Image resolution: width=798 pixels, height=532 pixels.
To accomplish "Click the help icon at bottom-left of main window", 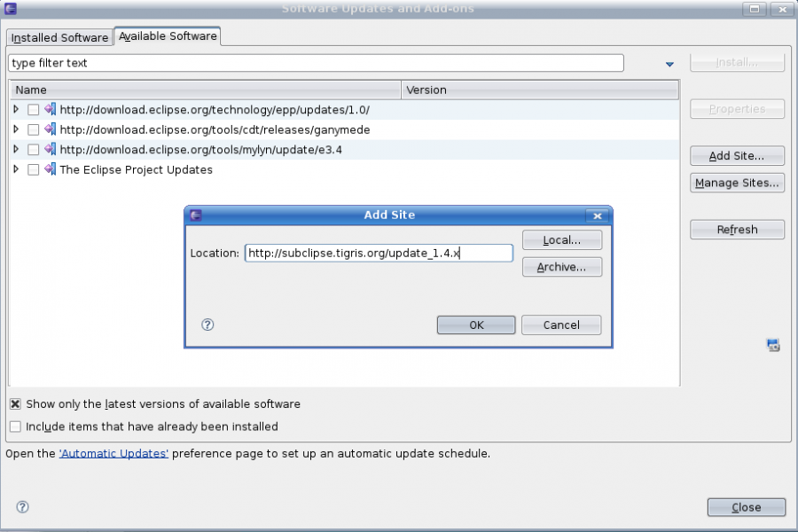I will pyautogui.click(x=23, y=507).
